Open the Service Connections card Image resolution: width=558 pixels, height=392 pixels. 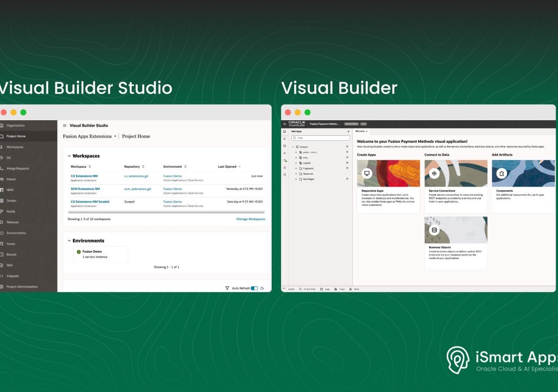[x=456, y=186]
